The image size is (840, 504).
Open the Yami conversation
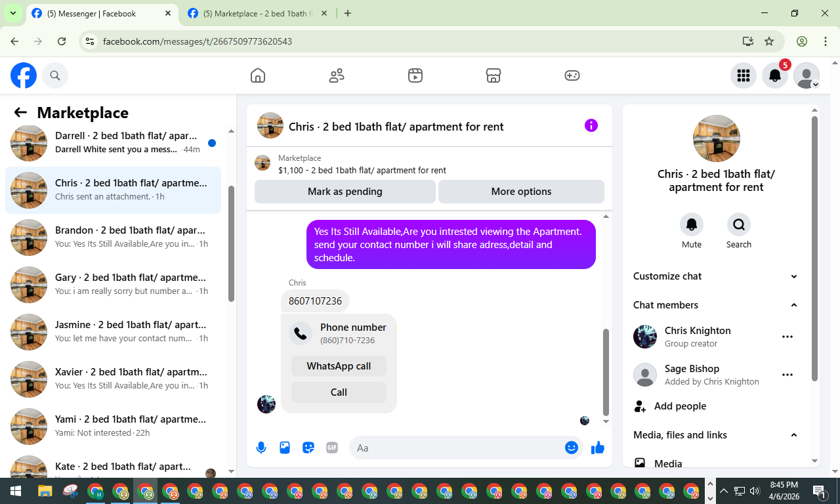(x=113, y=427)
